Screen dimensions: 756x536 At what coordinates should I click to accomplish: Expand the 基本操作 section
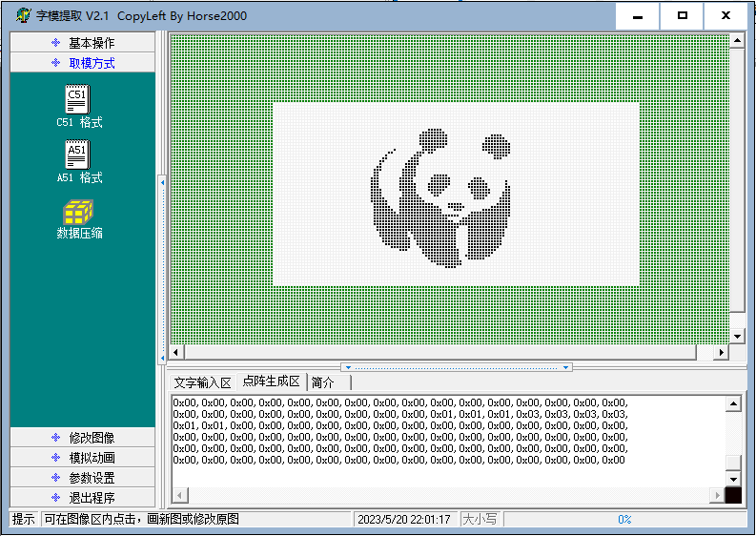point(82,43)
